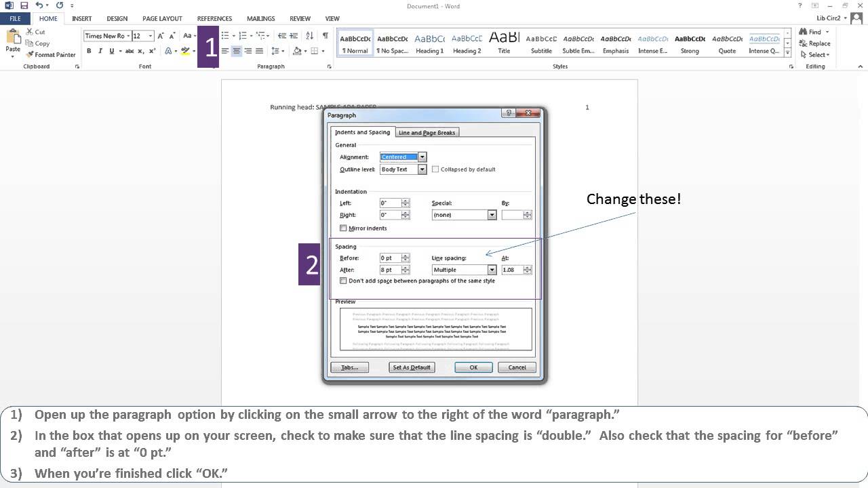Click the Before spacing input field
Screen dimensions: 868x488
391,258
